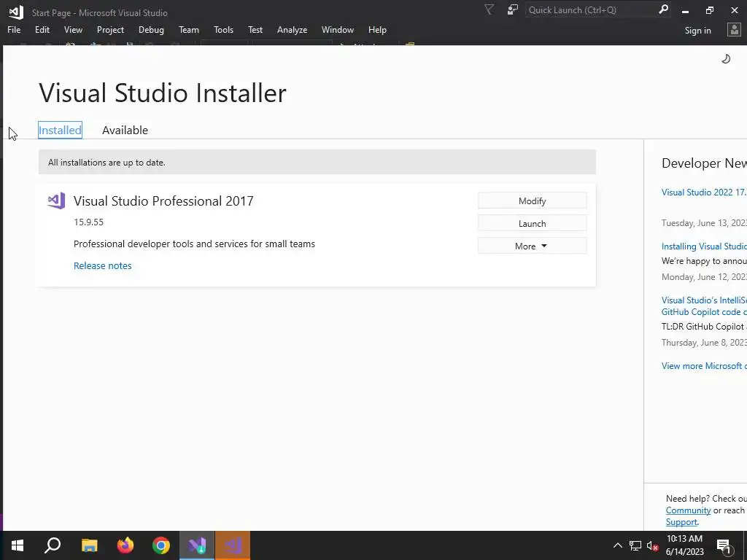
Task: Open the Debug menu
Action: [151, 29]
